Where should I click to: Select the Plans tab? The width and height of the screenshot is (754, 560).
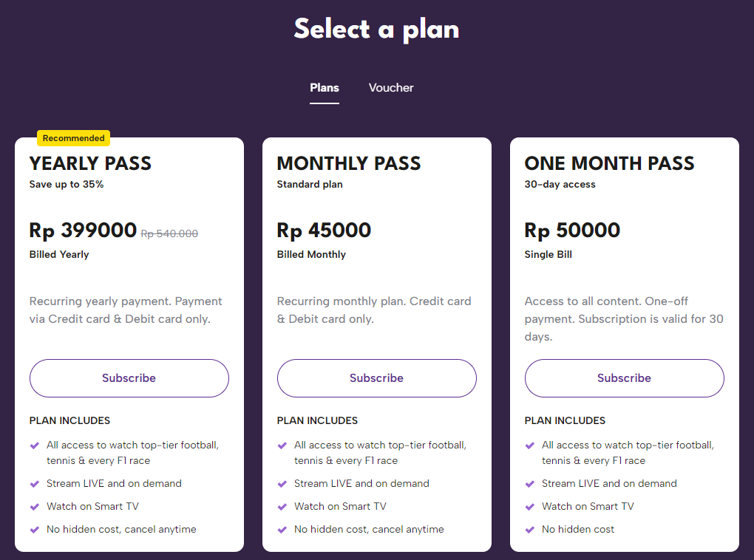[325, 88]
